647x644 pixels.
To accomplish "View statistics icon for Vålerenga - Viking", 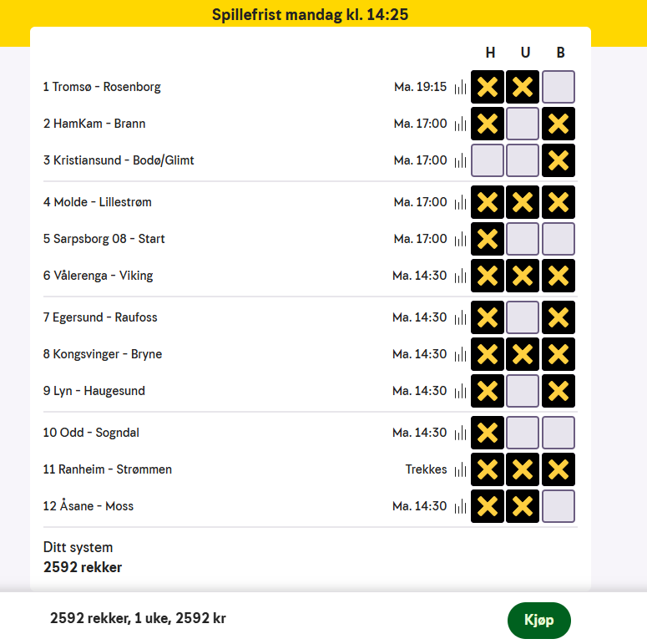I will point(460,276).
